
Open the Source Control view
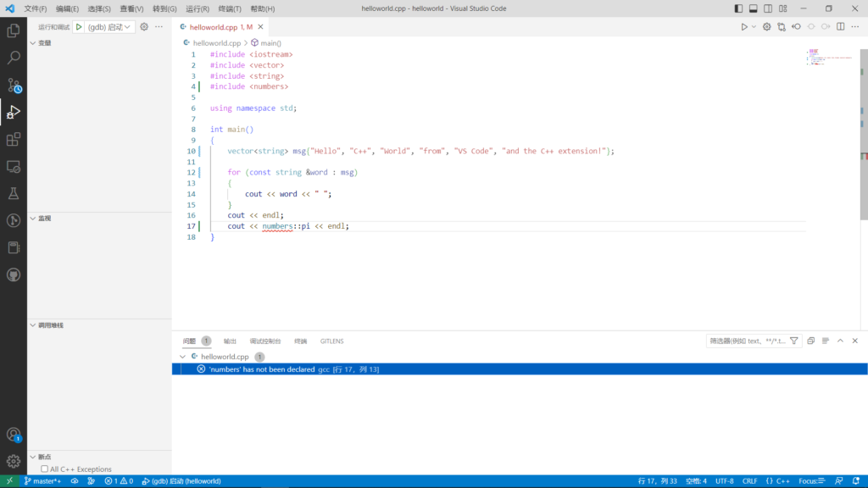click(x=14, y=86)
